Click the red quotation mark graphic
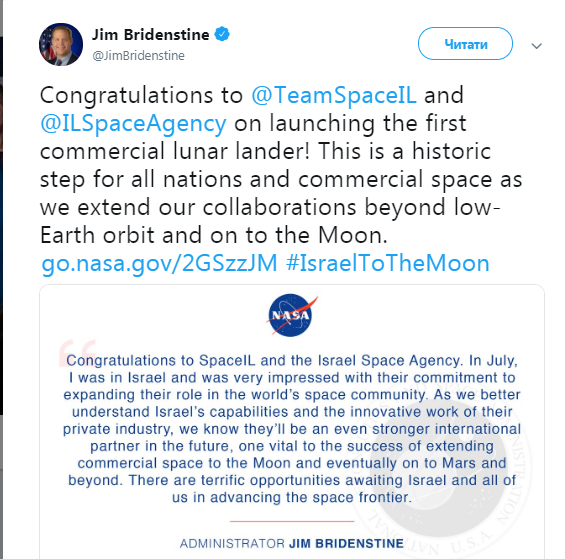The image size is (565, 559). [x=77, y=352]
